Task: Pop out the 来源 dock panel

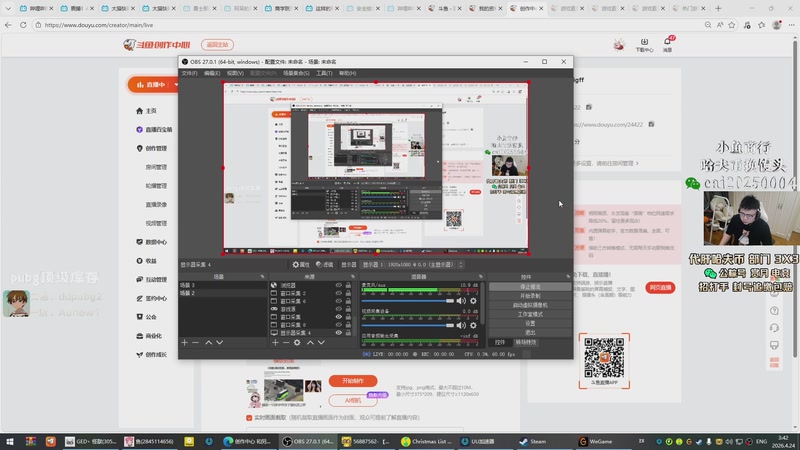Action: 353,277
